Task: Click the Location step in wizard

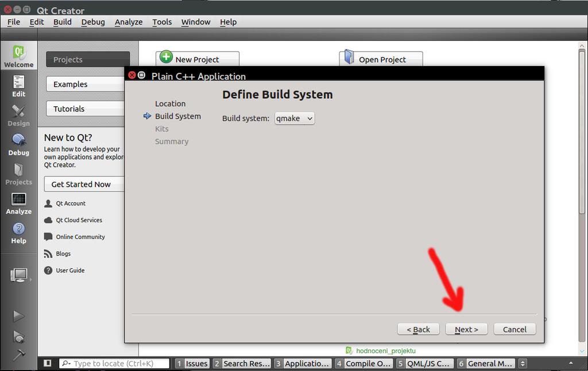Action: [170, 103]
